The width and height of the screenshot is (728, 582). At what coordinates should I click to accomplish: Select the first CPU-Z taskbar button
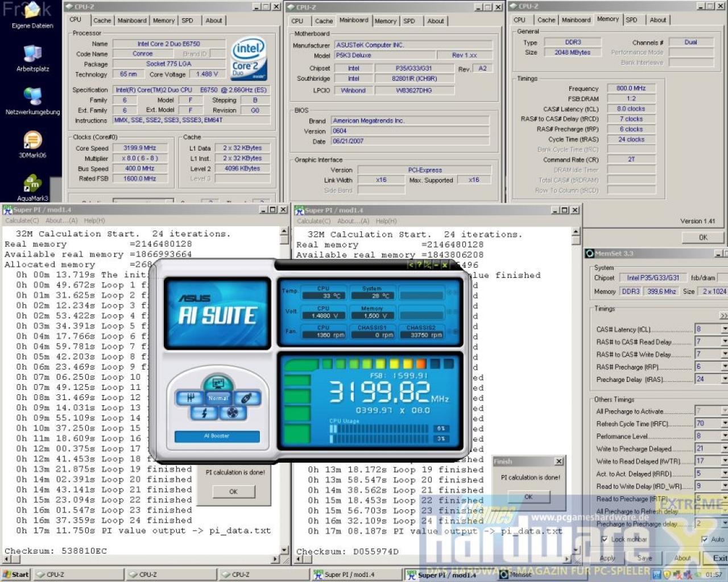pos(79,575)
